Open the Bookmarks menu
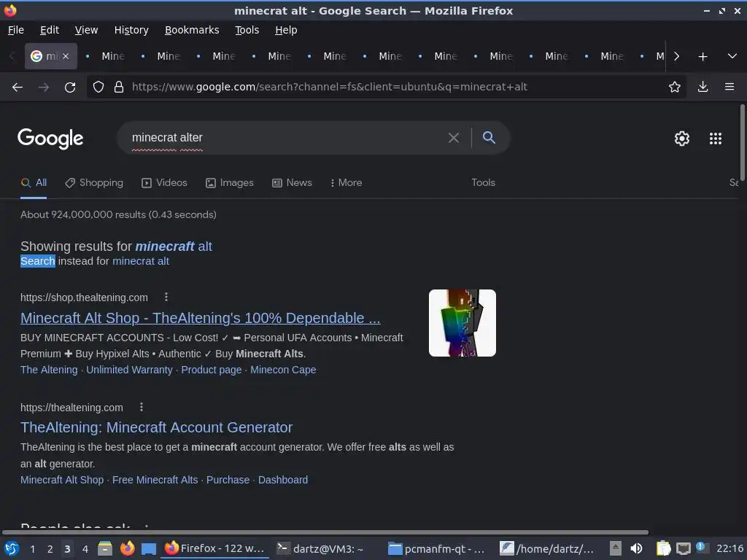The width and height of the screenshot is (747, 560). pos(192,30)
